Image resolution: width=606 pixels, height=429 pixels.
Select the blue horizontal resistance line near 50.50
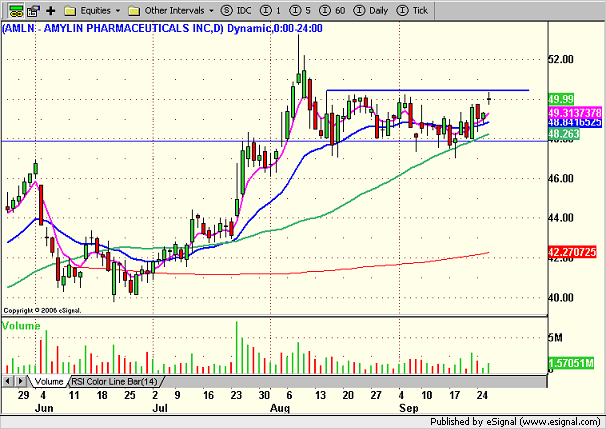coord(427,90)
